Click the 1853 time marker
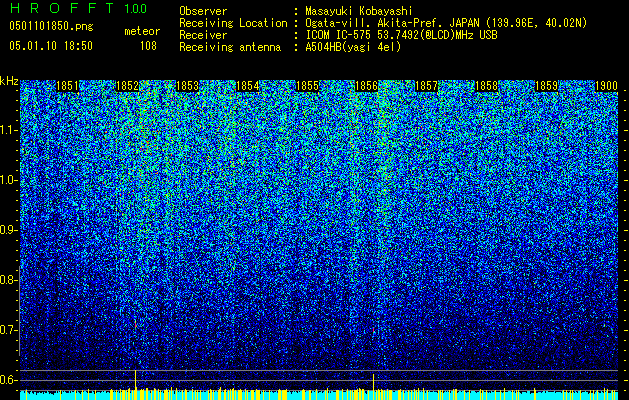 187,86
